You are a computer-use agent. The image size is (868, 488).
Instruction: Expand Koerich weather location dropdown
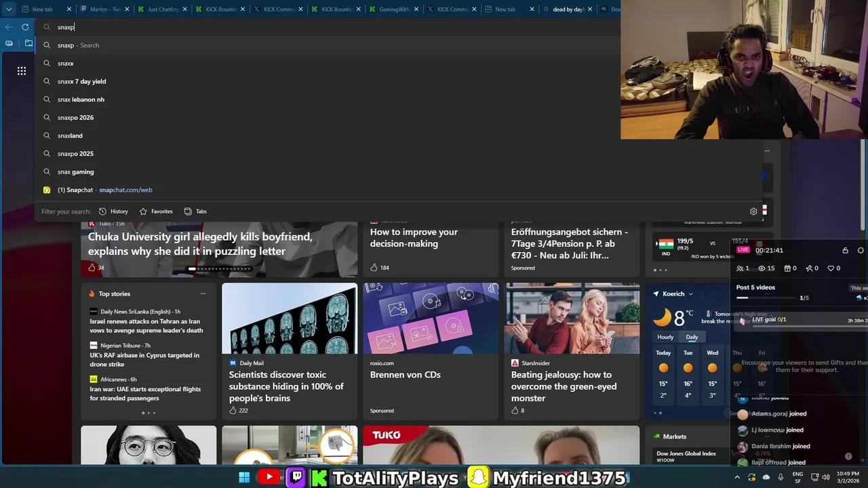pos(691,294)
